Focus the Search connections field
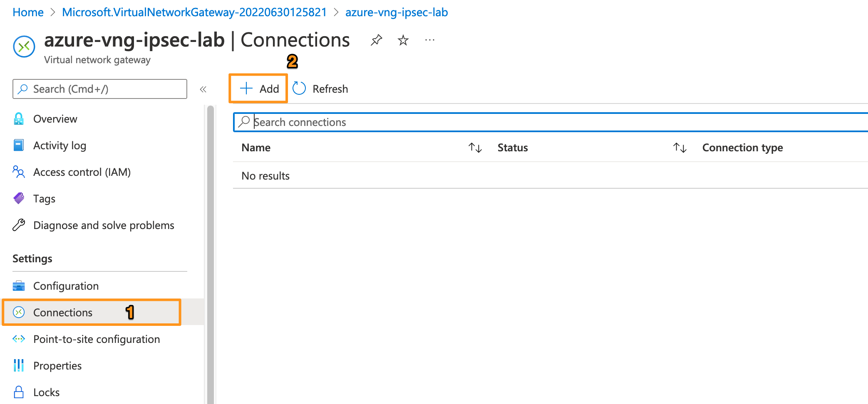The height and width of the screenshot is (404, 868). (x=551, y=122)
